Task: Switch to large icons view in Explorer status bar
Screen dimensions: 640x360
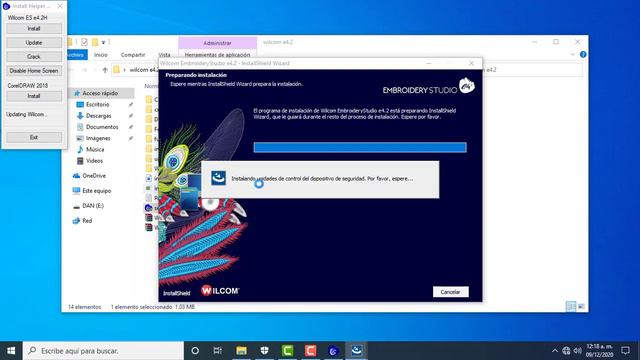Action: click(x=581, y=306)
